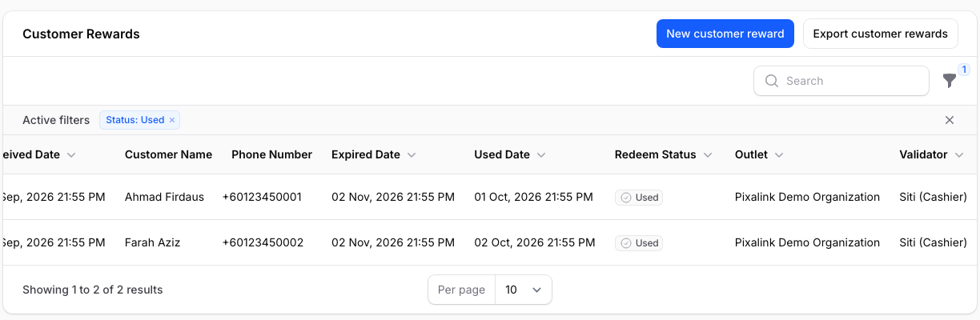
Task: Click the search magnifier icon
Action: point(772,81)
